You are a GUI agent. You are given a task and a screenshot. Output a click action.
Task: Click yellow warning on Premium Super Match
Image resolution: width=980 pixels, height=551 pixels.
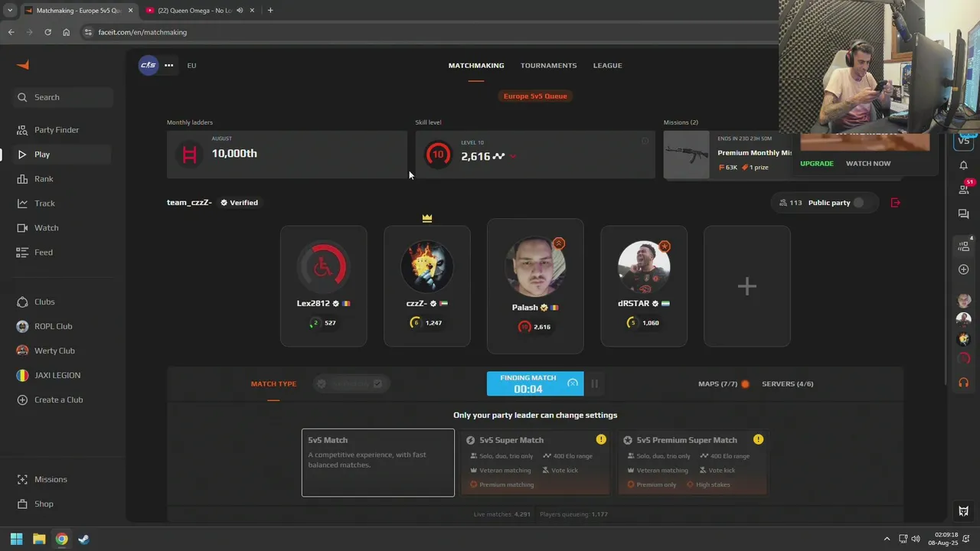[x=758, y=439]
